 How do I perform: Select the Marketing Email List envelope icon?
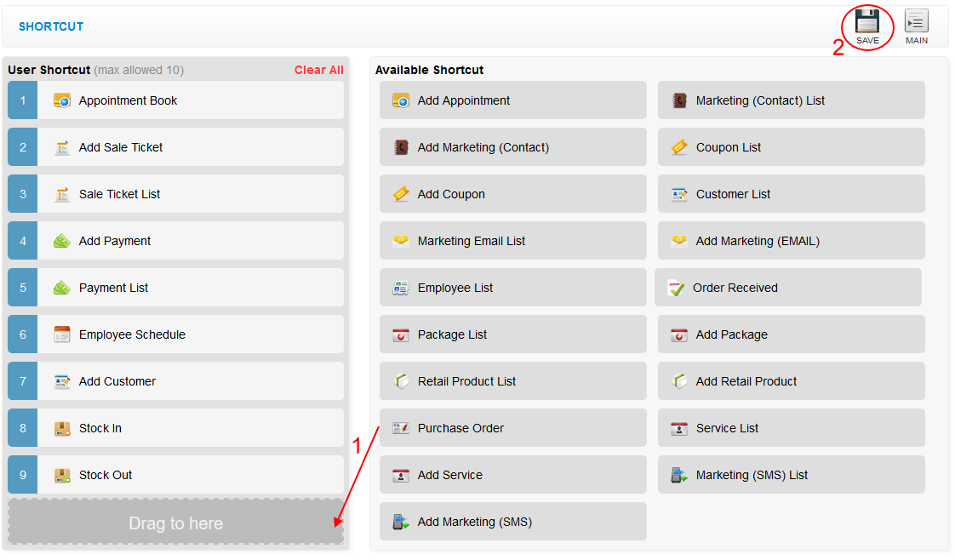click(x=401, y=240)
